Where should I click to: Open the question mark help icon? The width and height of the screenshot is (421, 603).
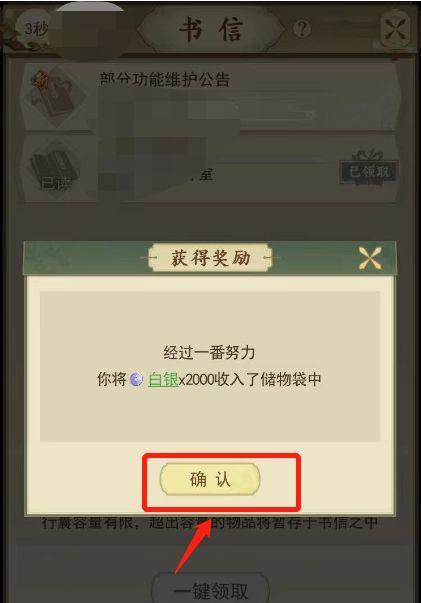click(302, 28)
